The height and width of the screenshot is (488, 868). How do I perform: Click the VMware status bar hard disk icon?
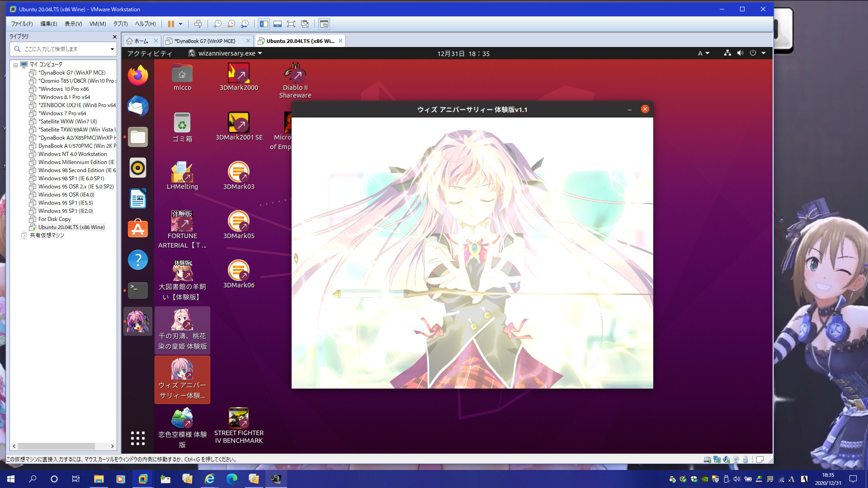coord(707,460)
